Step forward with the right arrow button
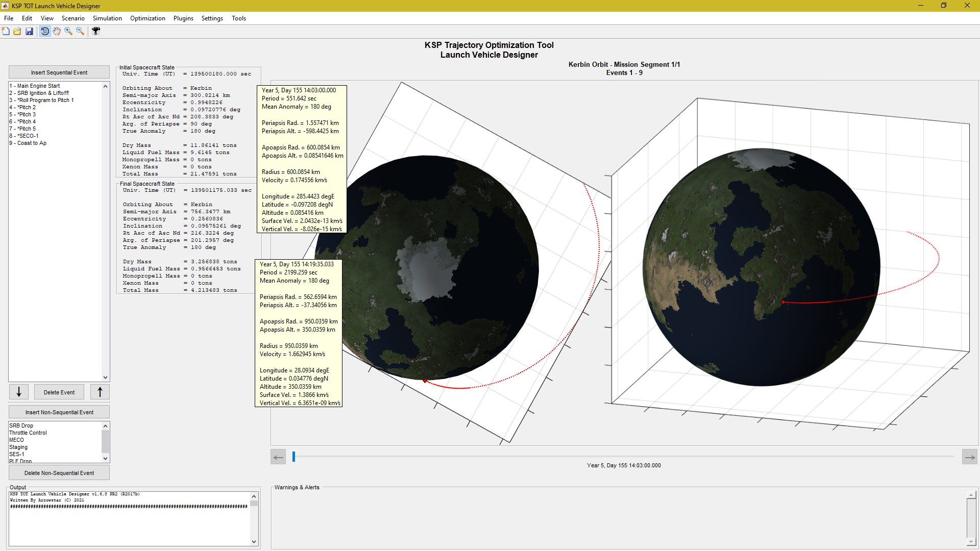 [970, 457]
